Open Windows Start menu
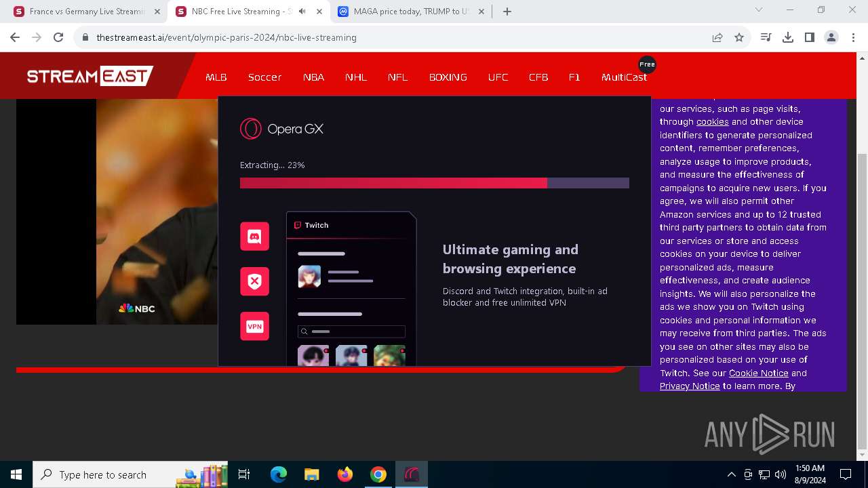 point(16,474)
